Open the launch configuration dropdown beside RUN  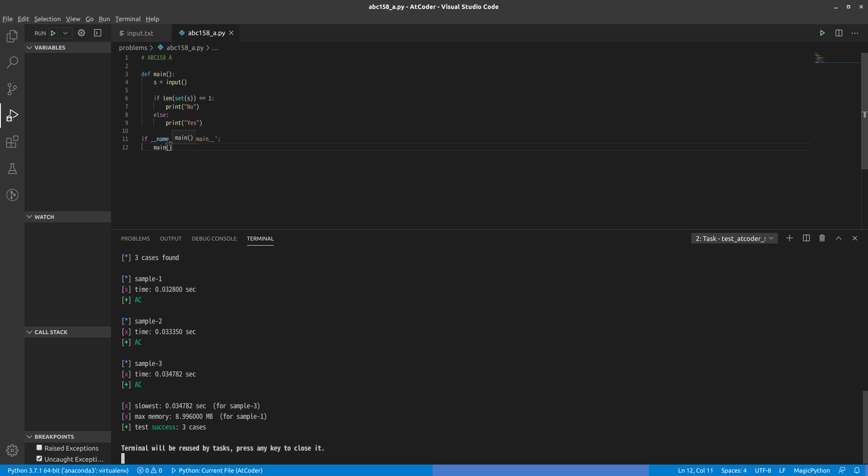66,33
